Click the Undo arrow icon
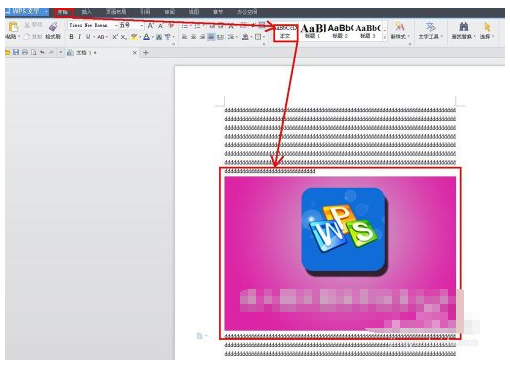The height and width of the screenshot is (369, 510). (42, 52)
